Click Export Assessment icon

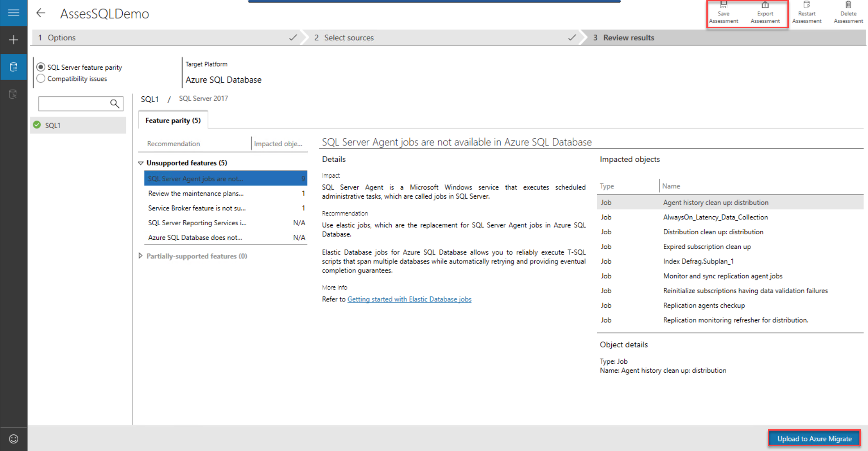click(765, 13)
